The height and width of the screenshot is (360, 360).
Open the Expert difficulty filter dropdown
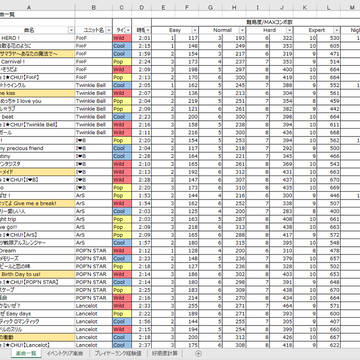click(337, 30)
